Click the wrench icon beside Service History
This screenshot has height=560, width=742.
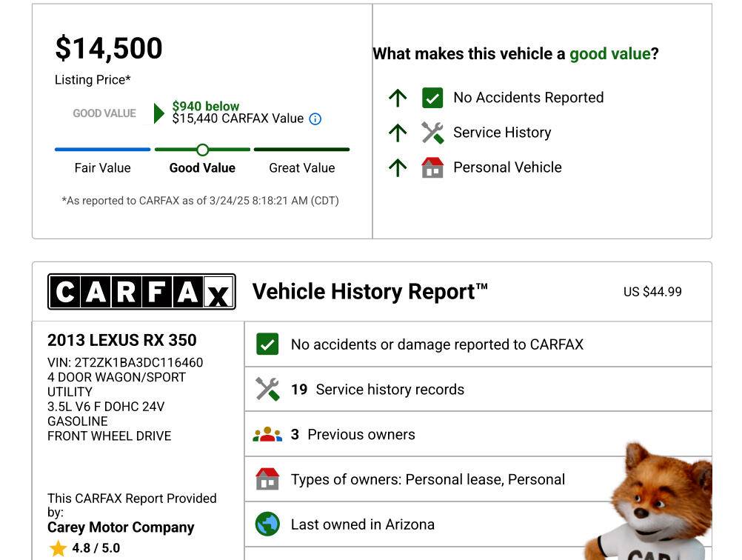click(x=432, y=133)
